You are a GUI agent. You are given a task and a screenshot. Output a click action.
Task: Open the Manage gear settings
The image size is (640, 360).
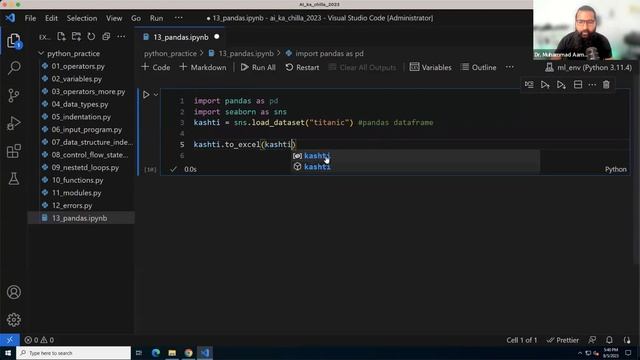(x=13, y=320)
